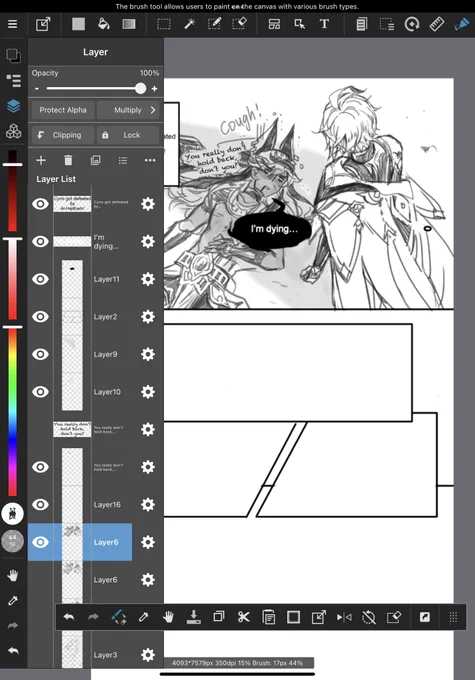Select the Select Pen tool
This screenshot has width=475, height=680.
click(x=214, y=24)
